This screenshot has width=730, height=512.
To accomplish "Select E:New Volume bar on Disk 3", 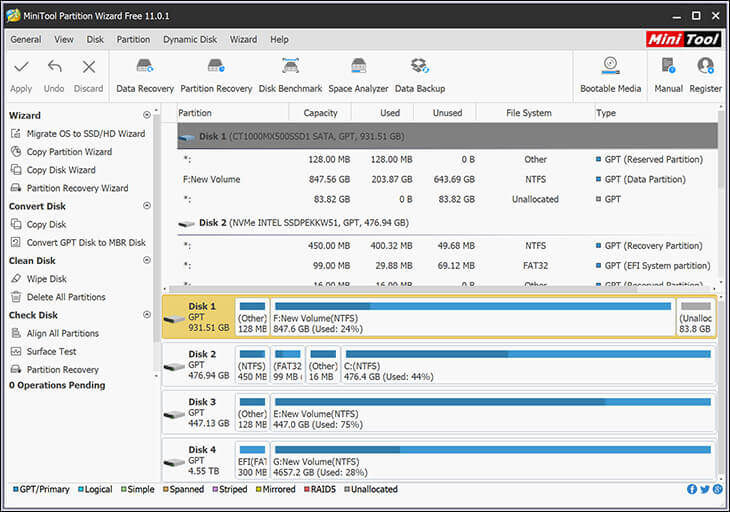I will (493, 413).
